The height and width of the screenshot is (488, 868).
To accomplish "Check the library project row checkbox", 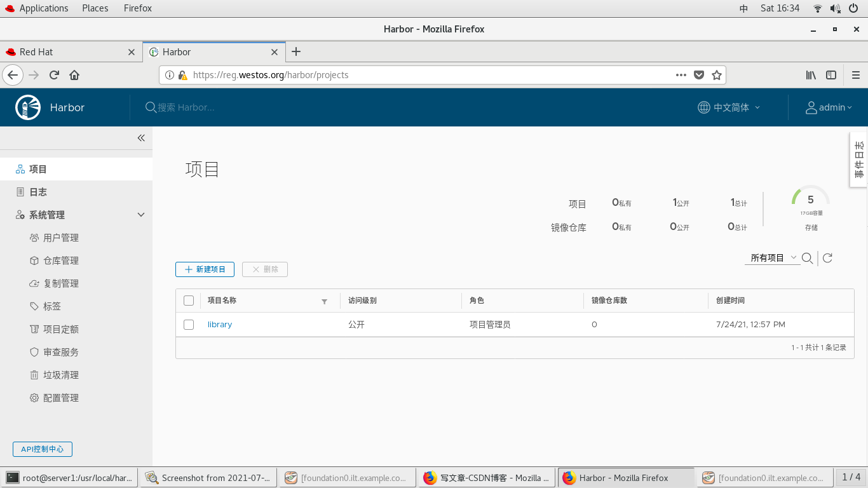I will tap(189, 325).
